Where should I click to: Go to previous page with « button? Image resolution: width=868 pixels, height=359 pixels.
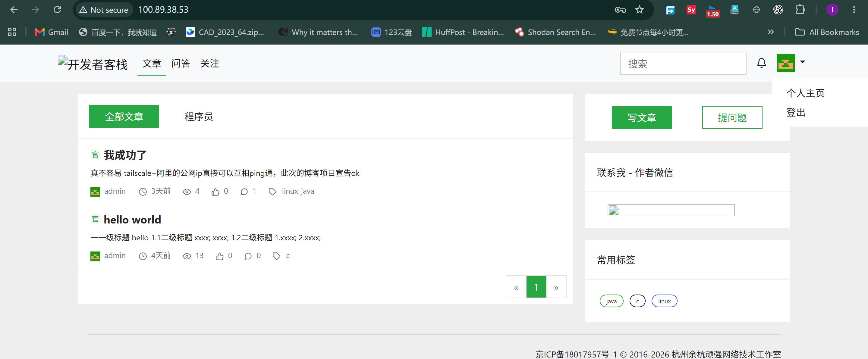coord(516,287)
